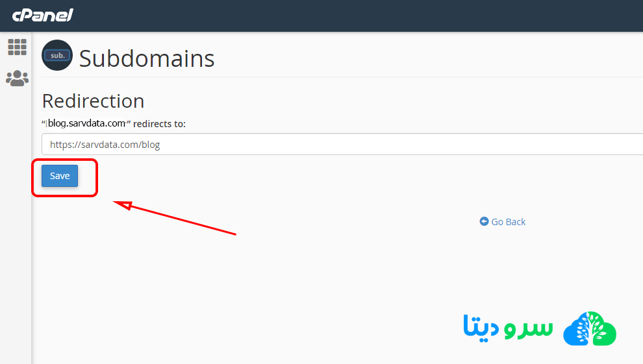Screen dimensions: 643x364
Task: Click the red arrow annotation head
Action: pos(122,206)
